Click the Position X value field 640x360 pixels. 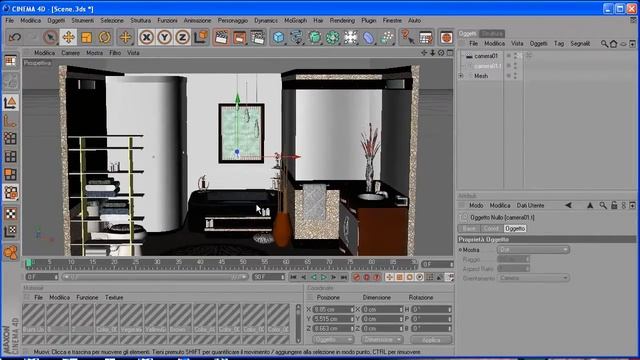click(x=333, y=309)
